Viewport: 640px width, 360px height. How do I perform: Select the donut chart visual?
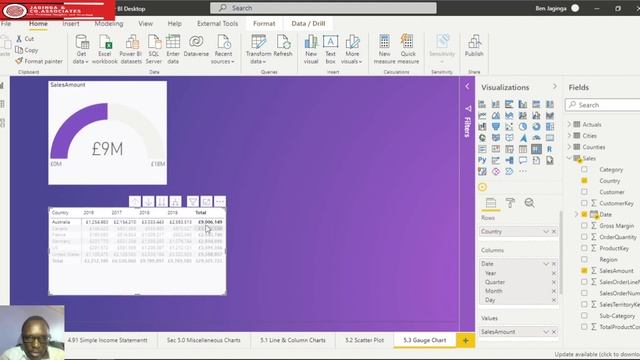[536, 127]
